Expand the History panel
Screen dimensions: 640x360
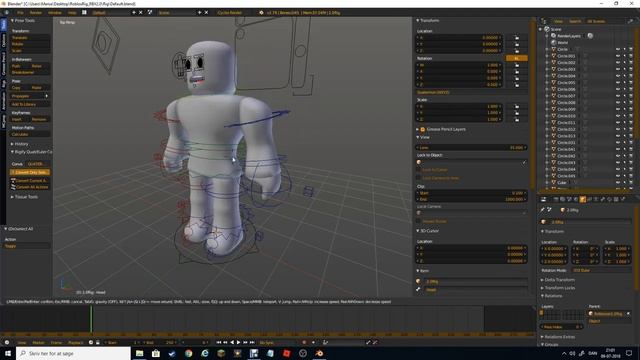pyautogui.click(x=12, y=144)
